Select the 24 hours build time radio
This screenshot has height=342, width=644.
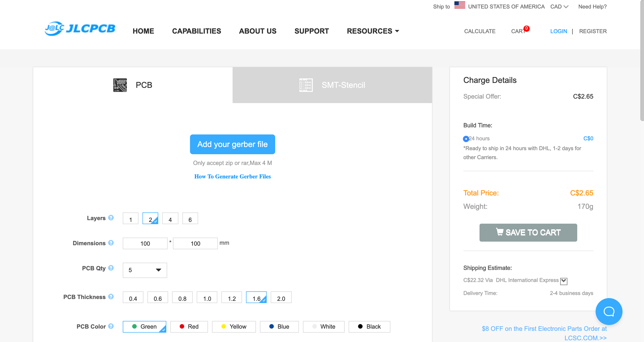coord(466,139)
